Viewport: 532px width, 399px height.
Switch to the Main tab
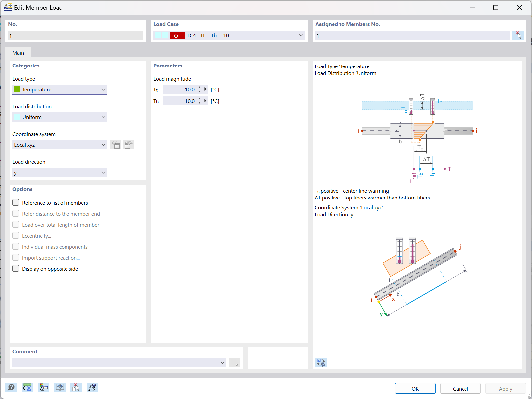(x=18, y=53)
